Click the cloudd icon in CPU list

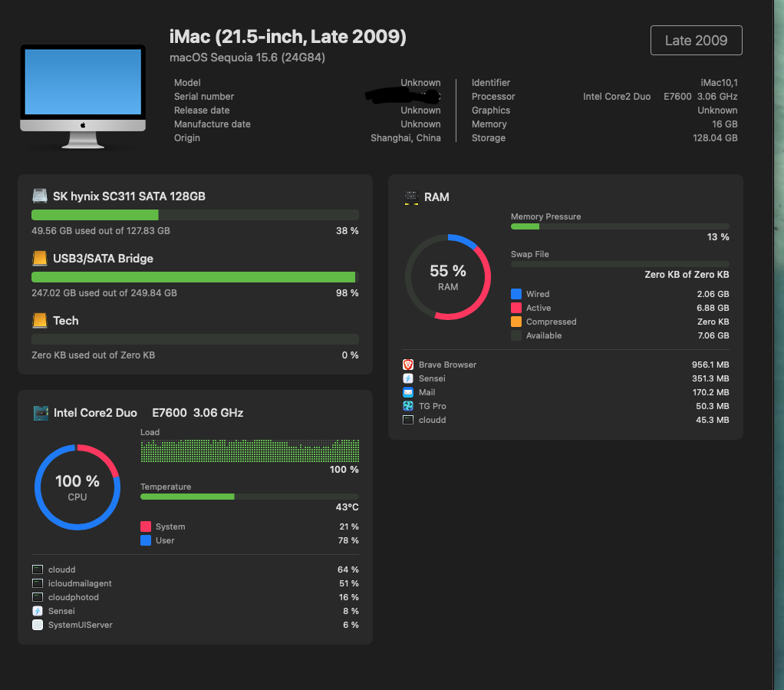38,569
